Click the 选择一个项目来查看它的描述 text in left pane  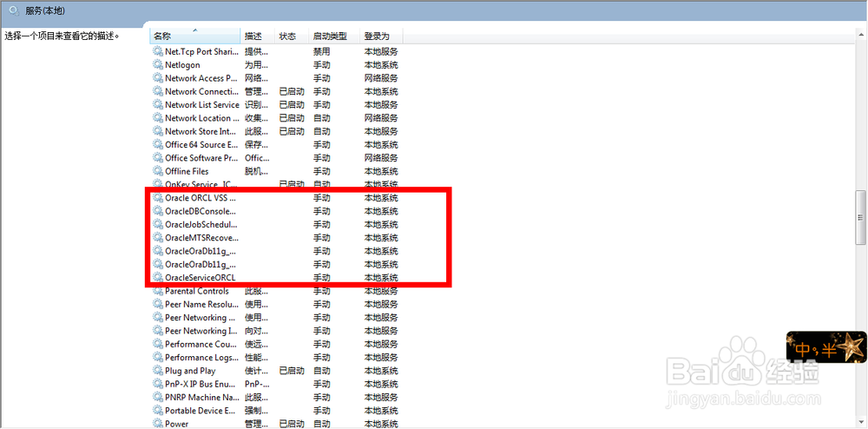tap(62, 36)
